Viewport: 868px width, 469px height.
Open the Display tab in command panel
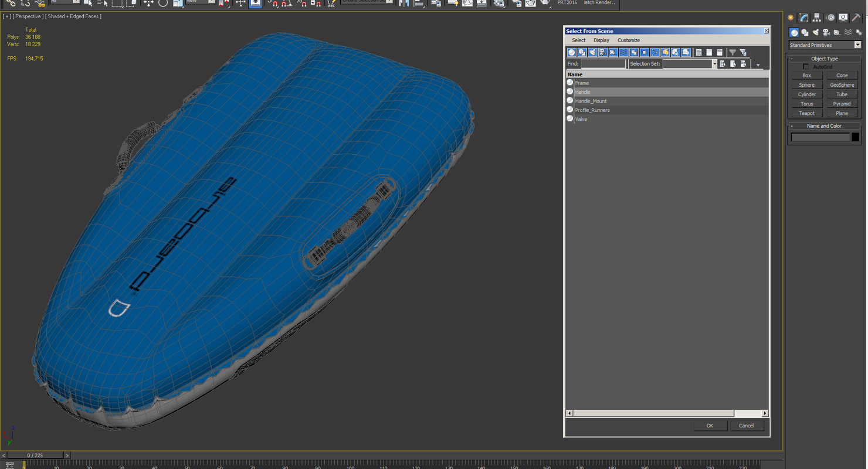pos(843,18)
